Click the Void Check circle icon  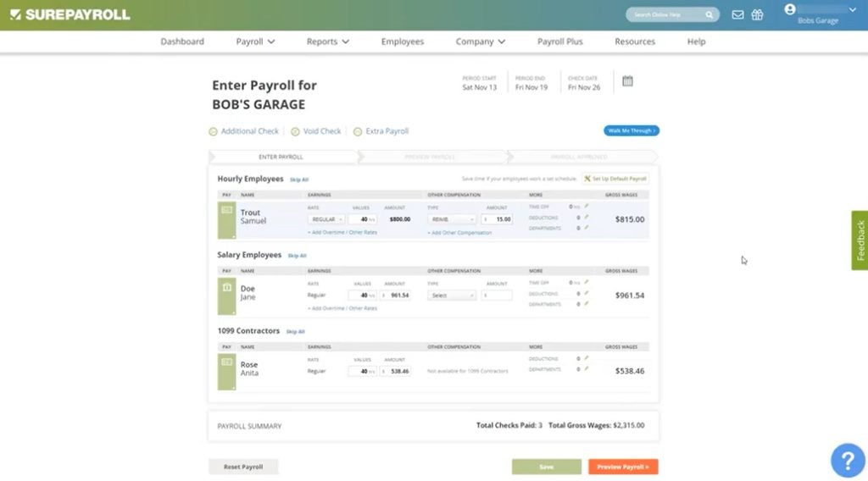(295, 131)
